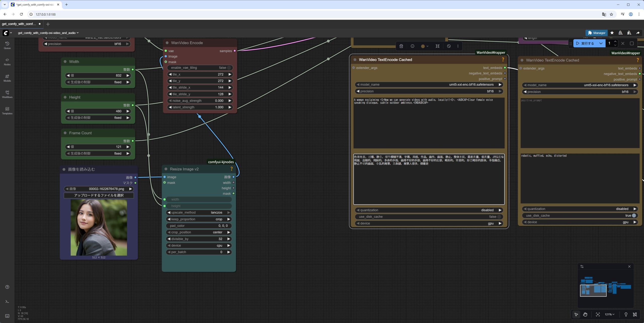Open the workflow name breadcrumb menu
The image size is (644, 323).
tap(48, 33)
